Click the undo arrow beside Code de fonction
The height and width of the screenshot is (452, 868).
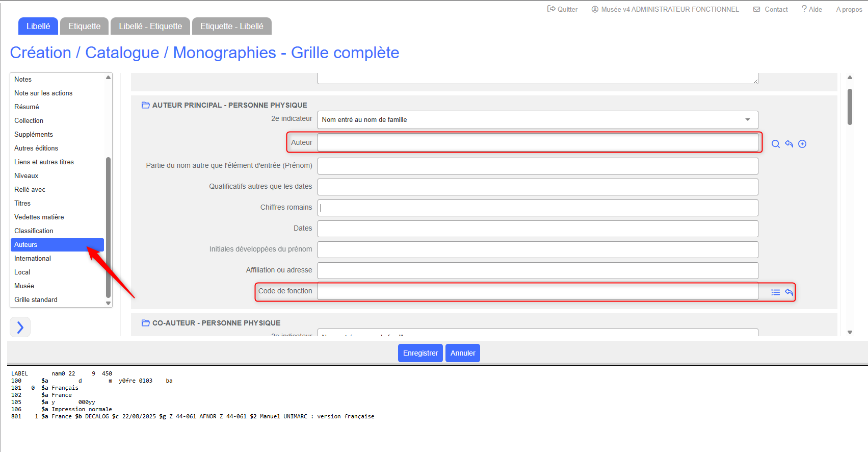point(789,292)
